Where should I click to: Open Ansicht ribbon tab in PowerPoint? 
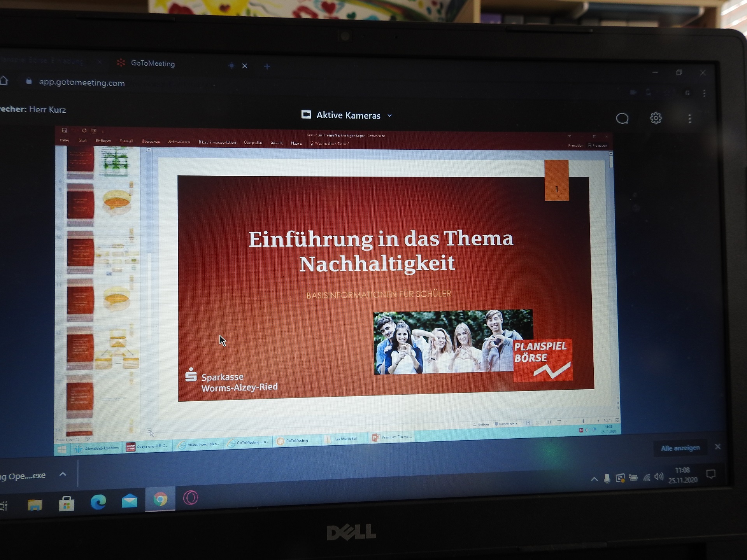click(x=277, y=143)
